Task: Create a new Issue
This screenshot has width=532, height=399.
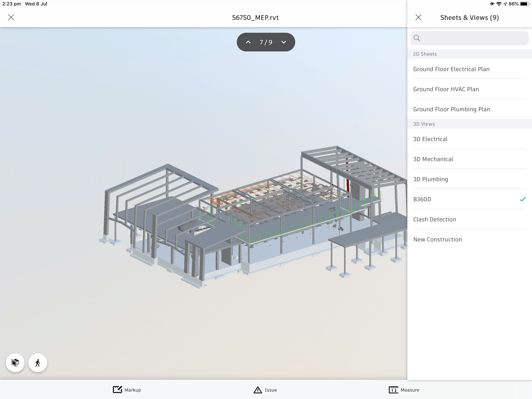Action: pos(265,390)
